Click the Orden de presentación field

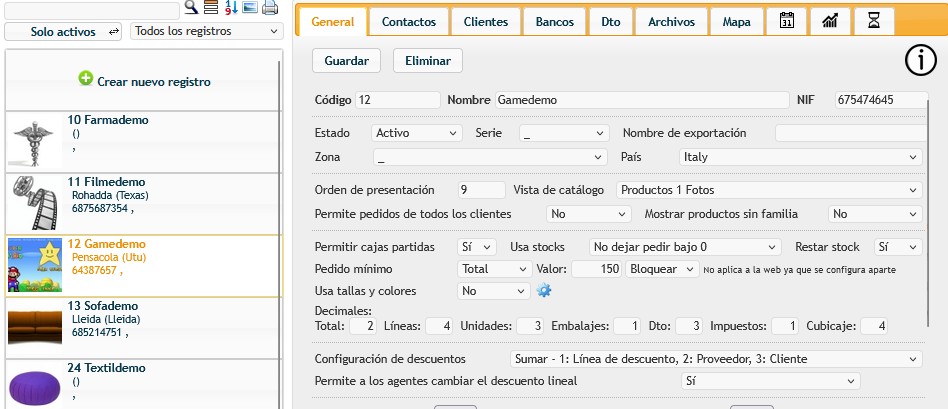tap(481, 190)
